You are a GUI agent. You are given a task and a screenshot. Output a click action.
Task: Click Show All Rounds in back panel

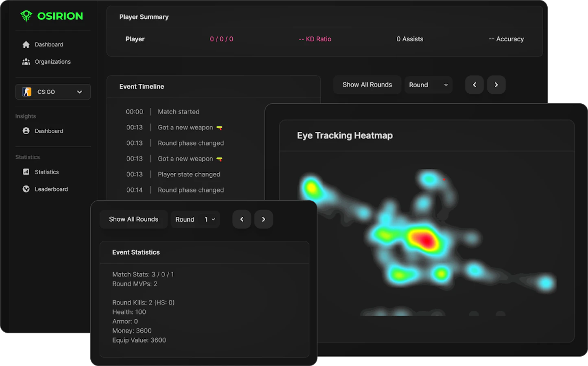click(x=367, y=85)
